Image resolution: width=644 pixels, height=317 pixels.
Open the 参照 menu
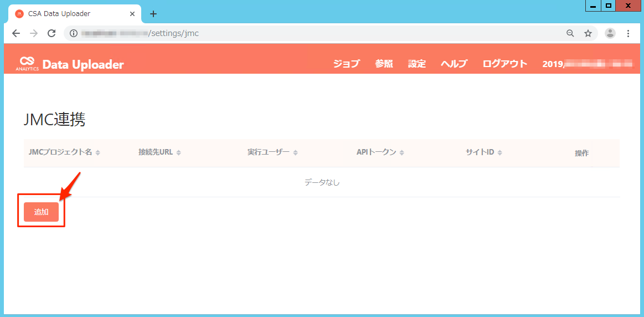coord(384,64)
